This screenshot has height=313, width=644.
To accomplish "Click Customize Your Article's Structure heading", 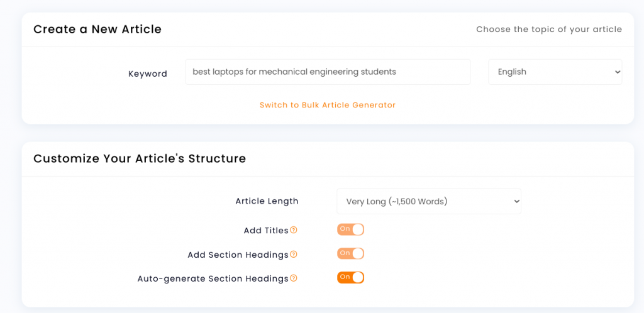I will [140, 158].
